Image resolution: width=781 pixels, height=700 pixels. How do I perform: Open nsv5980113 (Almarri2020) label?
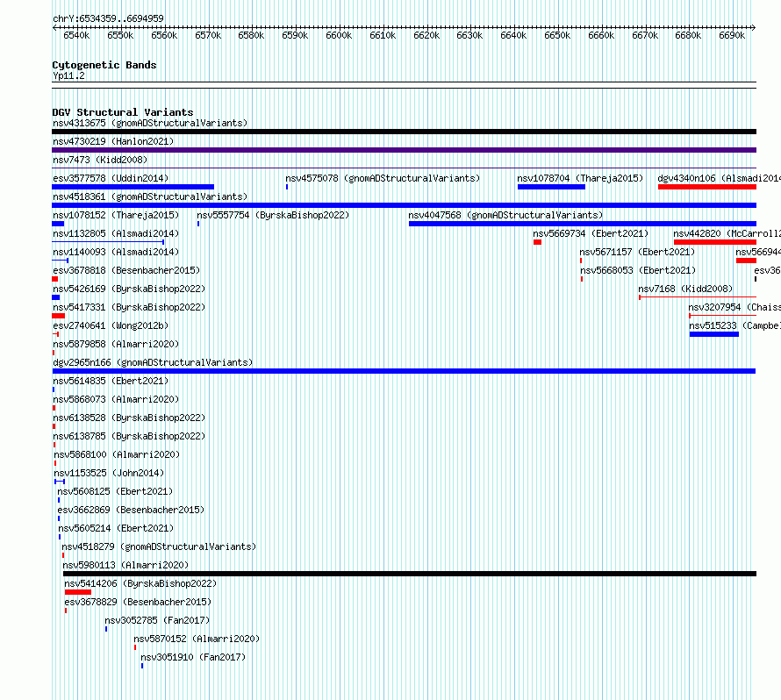click(x=126, y=565)
